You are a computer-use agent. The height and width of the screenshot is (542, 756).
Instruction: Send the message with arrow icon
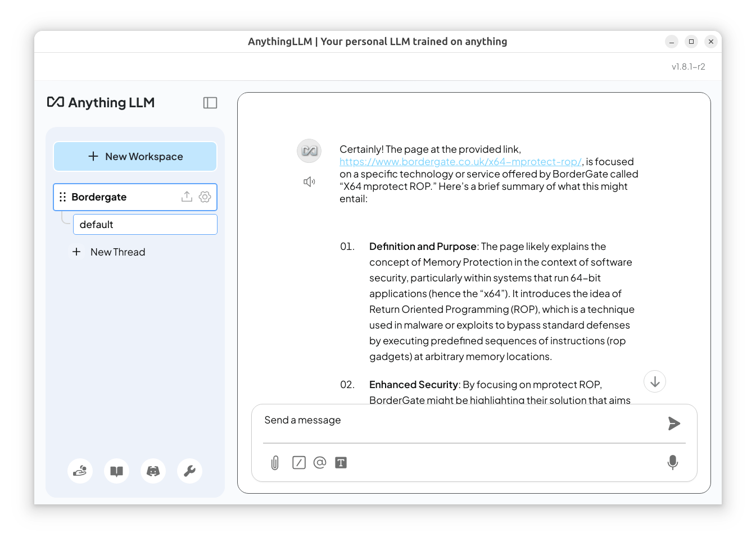click(x=674, y=423)
